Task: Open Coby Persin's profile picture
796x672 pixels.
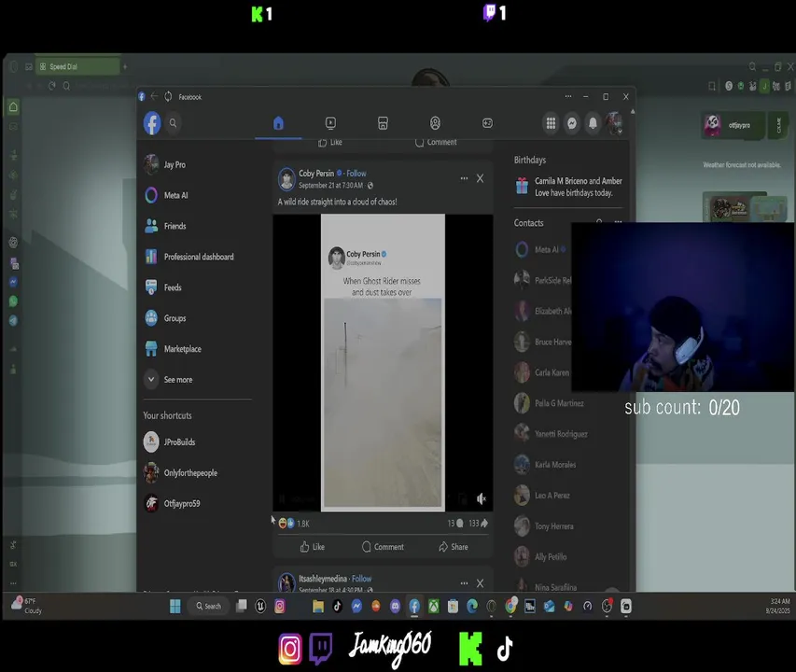Action: (x=286, y=178)
